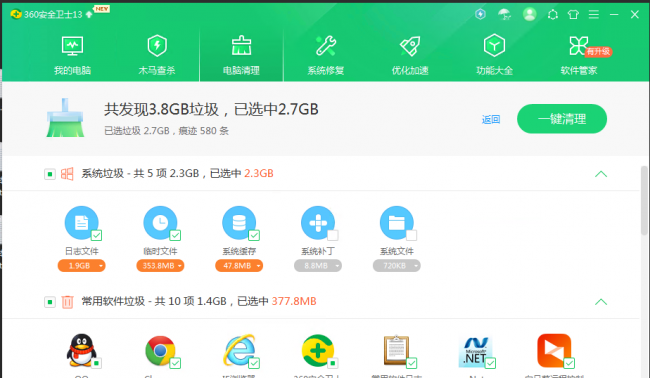The width and height of the screenshot is (650, 378).
Task: Click the 360 green plus icon in list
Action: tap(318, 351)
